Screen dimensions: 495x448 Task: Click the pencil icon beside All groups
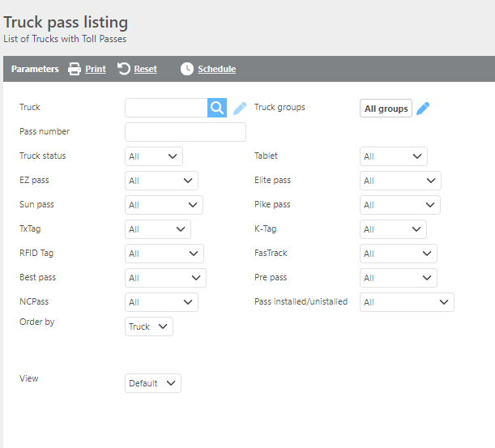[x=423, y=109]
